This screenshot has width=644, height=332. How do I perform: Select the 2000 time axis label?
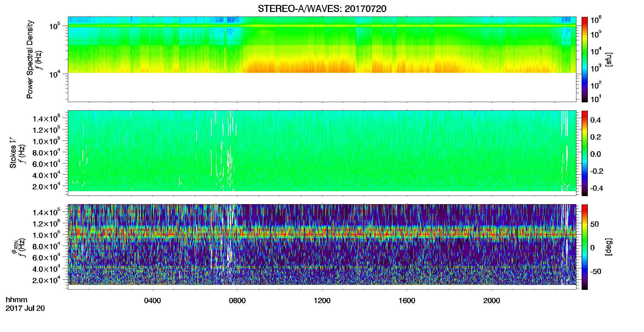[x=492, y=301]
